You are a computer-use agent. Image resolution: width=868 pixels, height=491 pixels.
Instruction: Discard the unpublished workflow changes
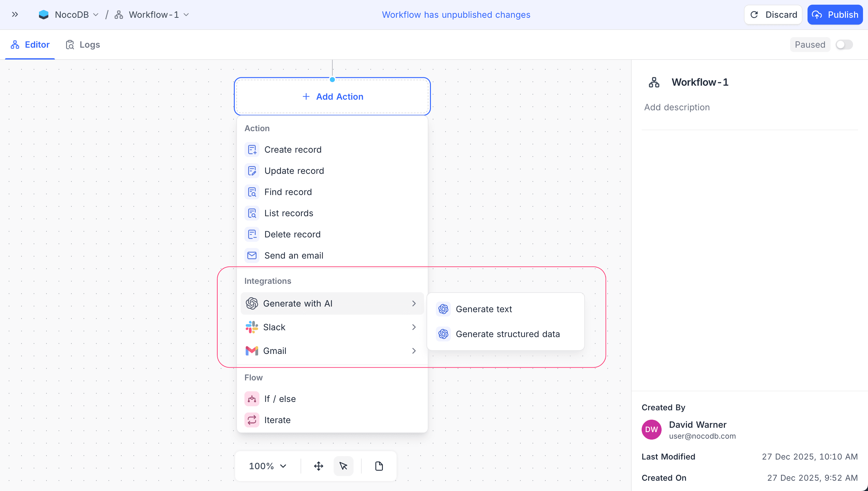773,15
